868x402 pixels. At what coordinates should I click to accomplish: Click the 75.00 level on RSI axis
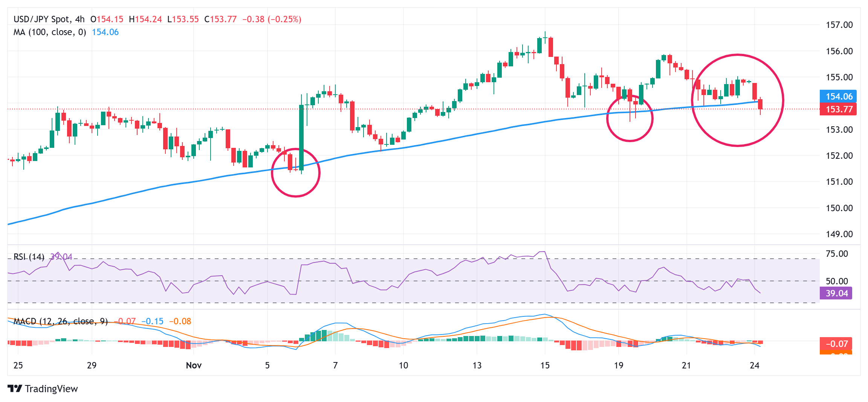[x=837, y=254]
